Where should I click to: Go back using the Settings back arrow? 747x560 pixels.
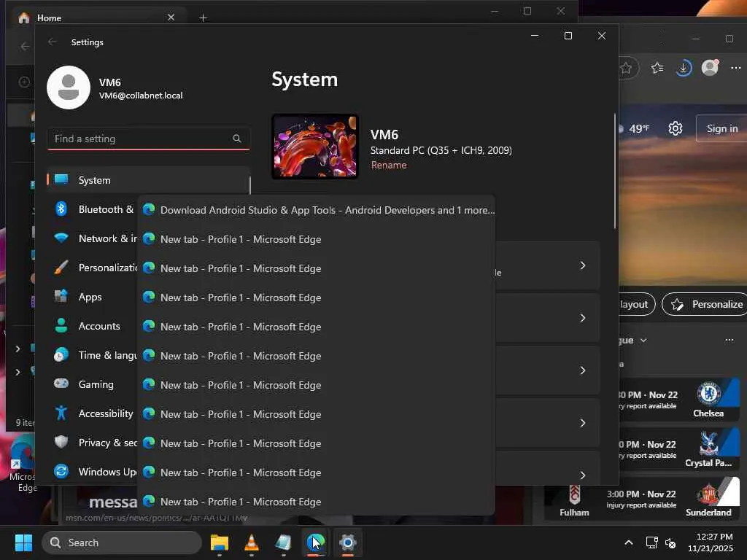[x=53, y=42]
